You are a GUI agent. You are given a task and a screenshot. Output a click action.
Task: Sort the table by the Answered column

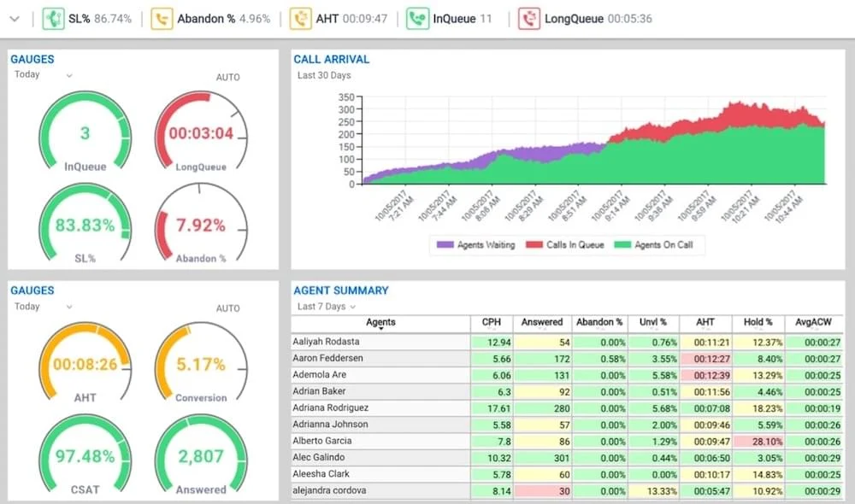[x=542, y=323]
